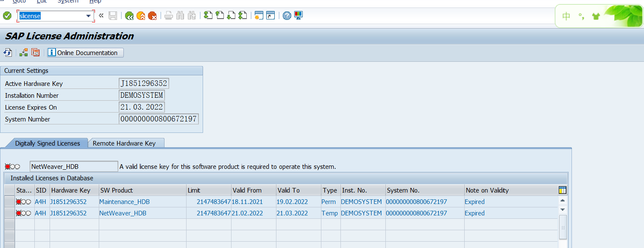644x248 pixels.
Task: Open the Help question mark icon
Action: pos(287,16)
